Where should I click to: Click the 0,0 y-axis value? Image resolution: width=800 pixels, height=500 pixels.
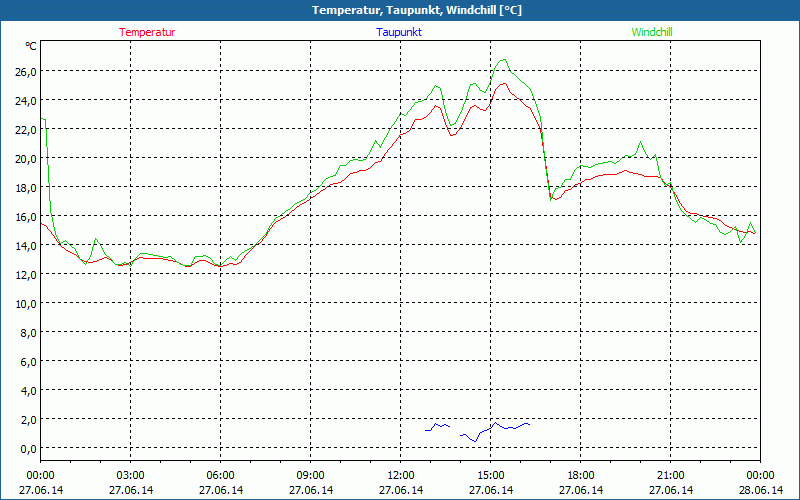pos(28,449)
